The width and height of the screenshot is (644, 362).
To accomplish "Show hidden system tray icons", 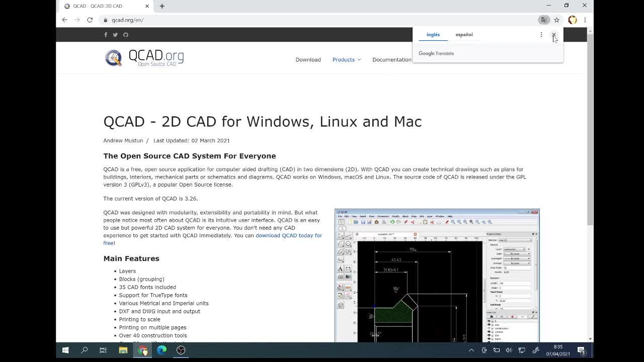I will (471, 350).
